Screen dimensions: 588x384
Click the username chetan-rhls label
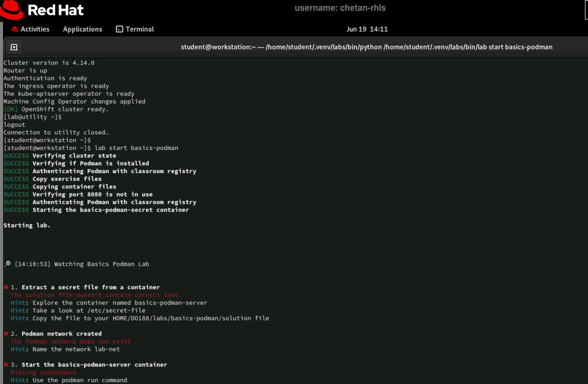(x=340, y=8)
